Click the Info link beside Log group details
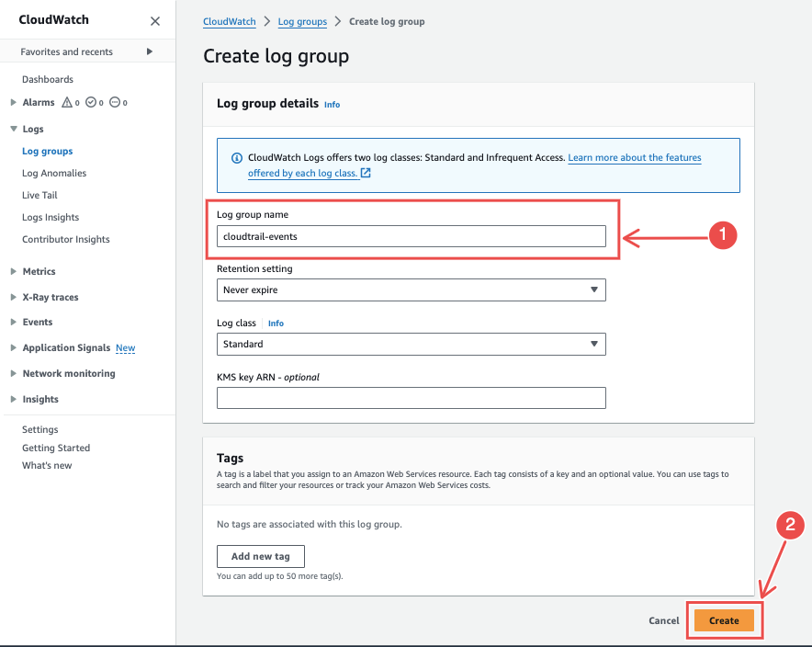 point(332,105)
